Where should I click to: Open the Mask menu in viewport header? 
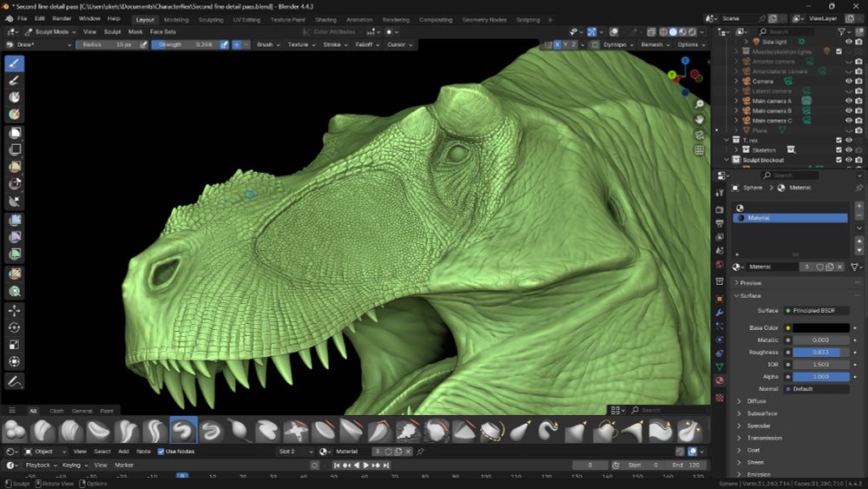[x=135, y=32]
